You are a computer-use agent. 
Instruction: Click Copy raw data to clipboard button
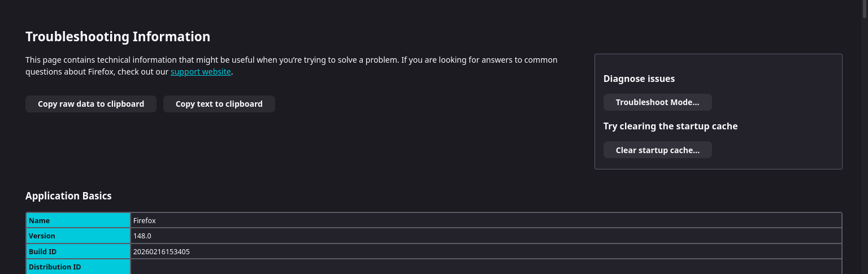[90, 104]
